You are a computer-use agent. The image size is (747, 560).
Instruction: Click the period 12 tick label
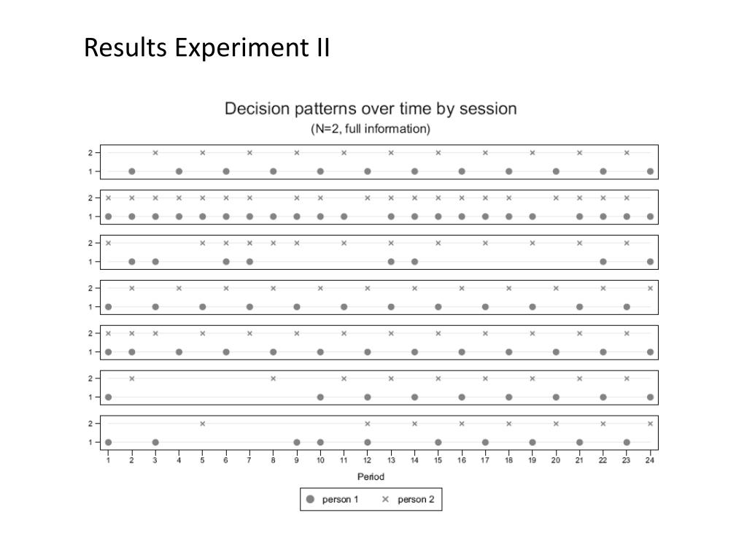pyautogui.click(x=368, y=460)
